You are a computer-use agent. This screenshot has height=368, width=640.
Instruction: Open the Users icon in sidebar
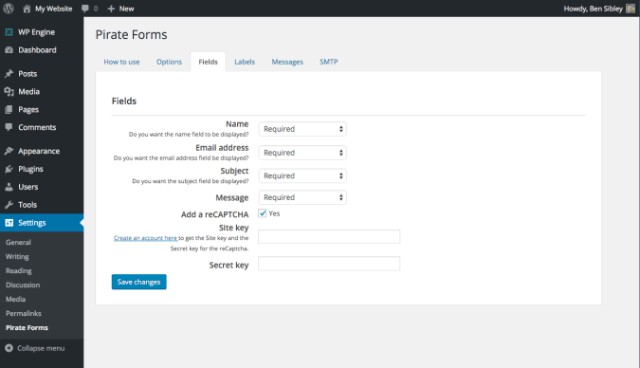point(9,187)
